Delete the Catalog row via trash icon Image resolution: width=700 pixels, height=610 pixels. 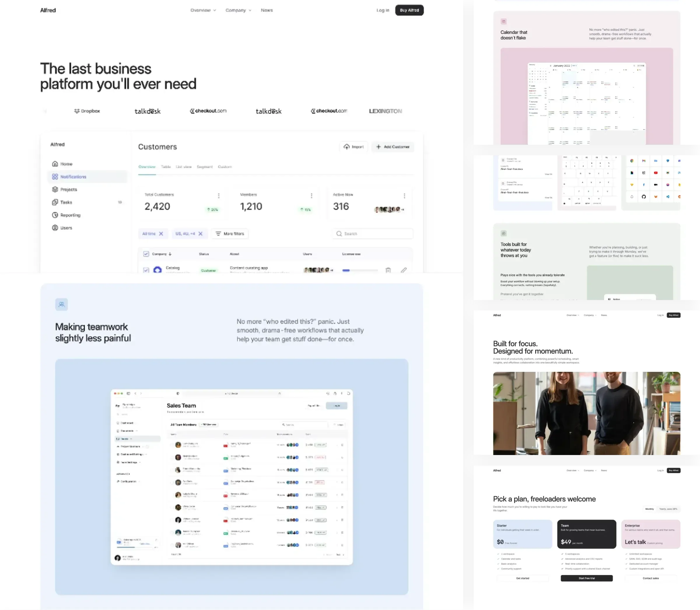[x=388, y=270]
